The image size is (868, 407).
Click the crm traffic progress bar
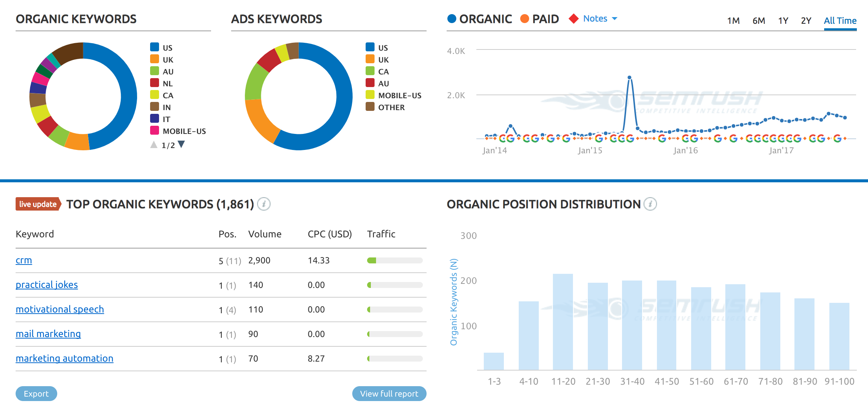[x=395, y=260]
